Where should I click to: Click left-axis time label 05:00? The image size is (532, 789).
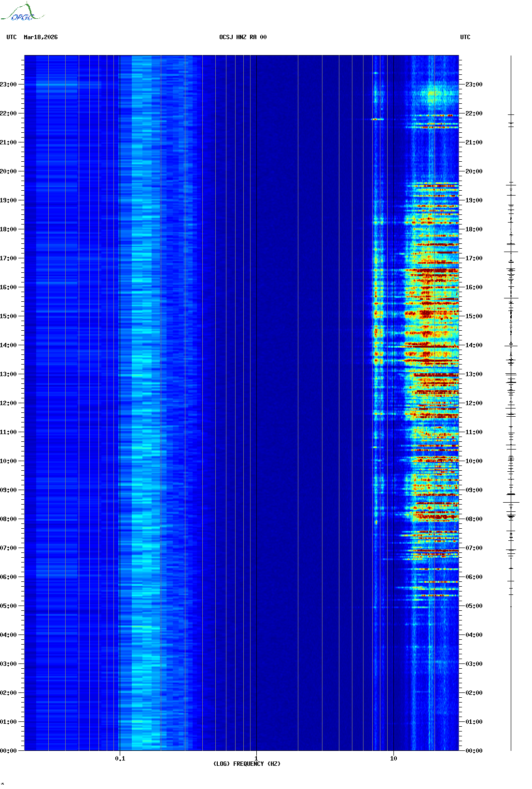click(8, 606)
